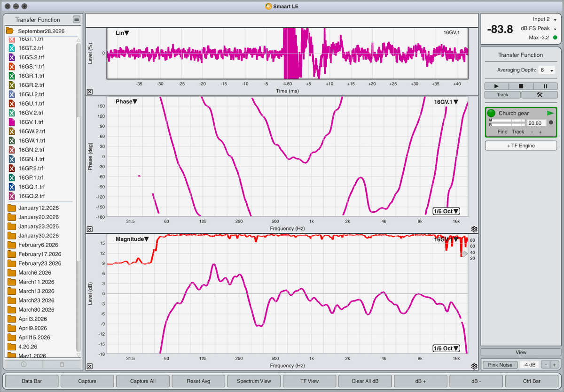
Task: Open the Magnitude plot type dropdown
Action: [x=132, y=239]
